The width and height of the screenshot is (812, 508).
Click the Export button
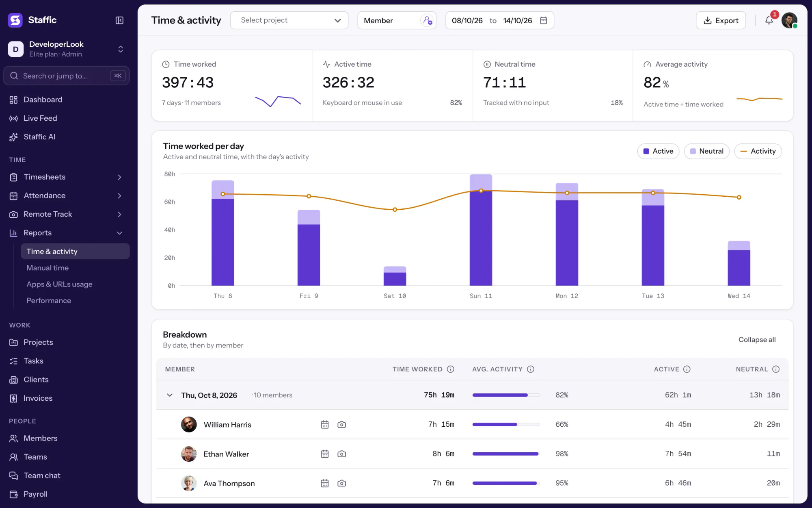pyautogui.click(x=721, y=20)
